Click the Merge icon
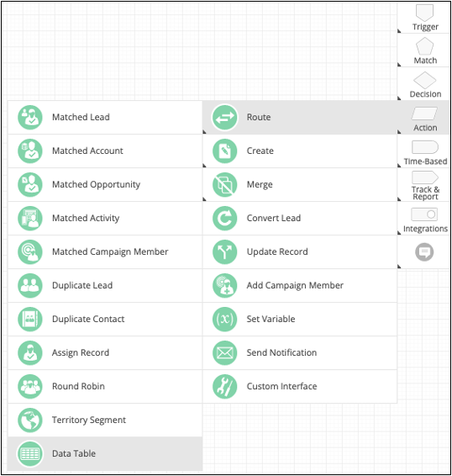This screenshot has height=476, width=452. click(x=224, y=185)
